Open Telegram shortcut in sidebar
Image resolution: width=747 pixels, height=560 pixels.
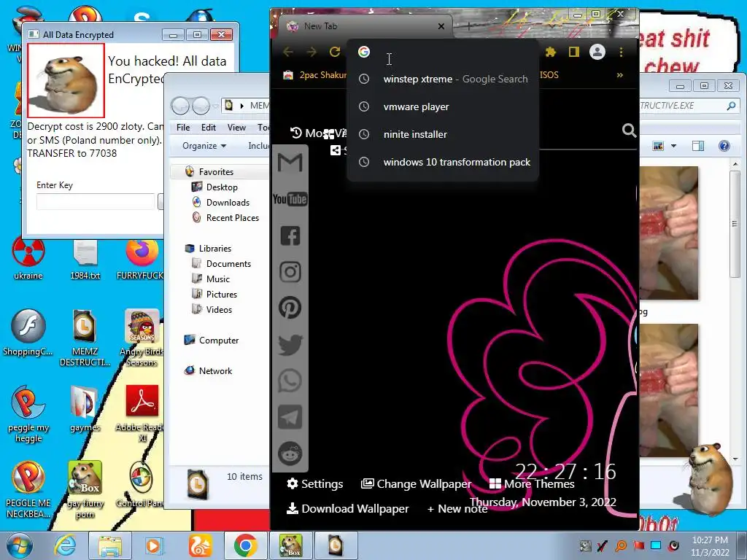290,417
